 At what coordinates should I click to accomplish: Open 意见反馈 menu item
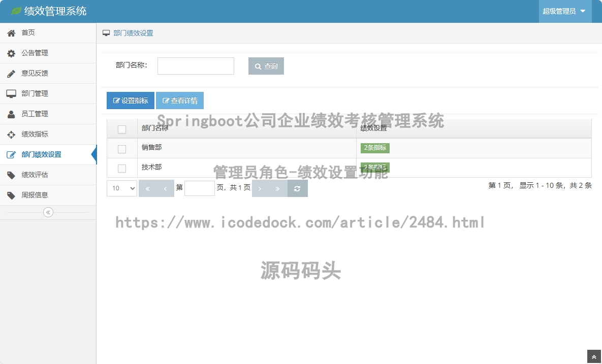coord(48,74)
